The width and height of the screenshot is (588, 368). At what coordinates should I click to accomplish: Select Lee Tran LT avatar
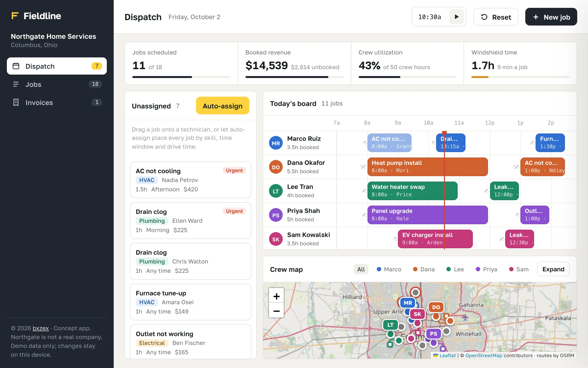(276, 191)
